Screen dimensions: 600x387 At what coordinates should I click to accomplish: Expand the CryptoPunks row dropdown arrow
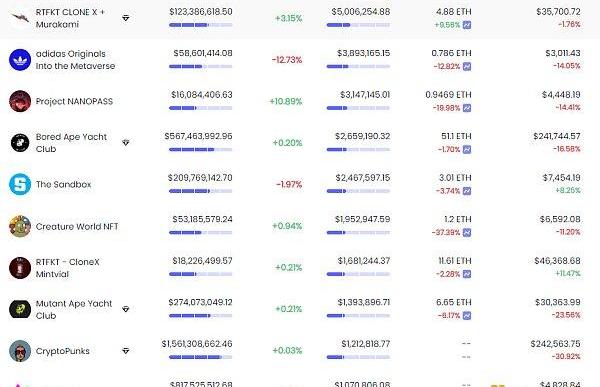point(126,351)
